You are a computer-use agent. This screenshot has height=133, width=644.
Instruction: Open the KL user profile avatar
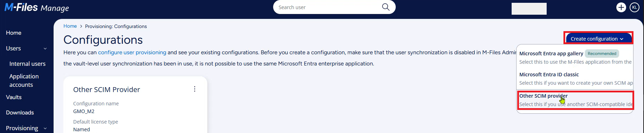635,7
